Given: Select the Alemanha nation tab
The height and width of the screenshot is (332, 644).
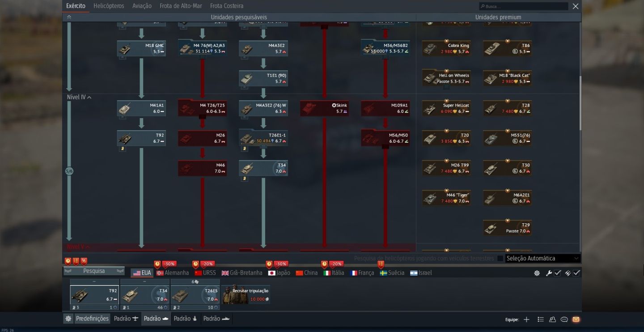Looking at the screenshot, I should [x=173, y=273].
